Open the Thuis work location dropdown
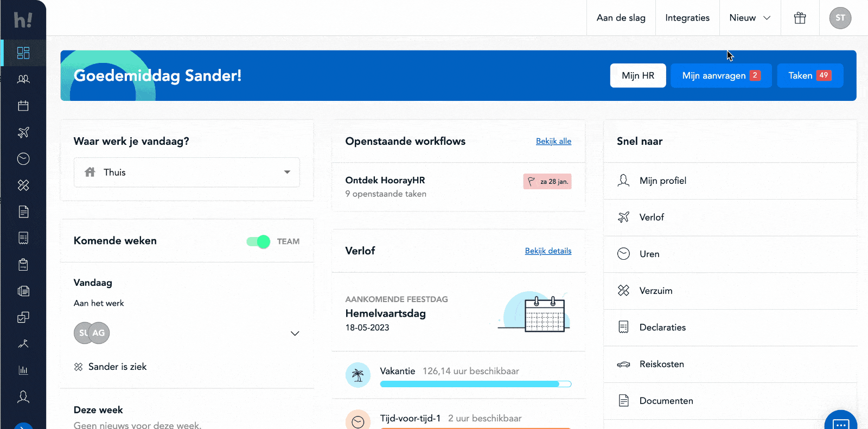Image resolution: width=868 pixels, height=429 pixels. tap(187, 172)
